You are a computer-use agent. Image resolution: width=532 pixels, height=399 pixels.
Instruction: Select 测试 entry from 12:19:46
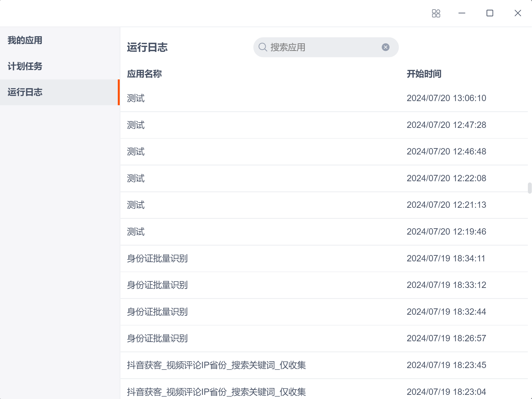(x=136, y=232)
